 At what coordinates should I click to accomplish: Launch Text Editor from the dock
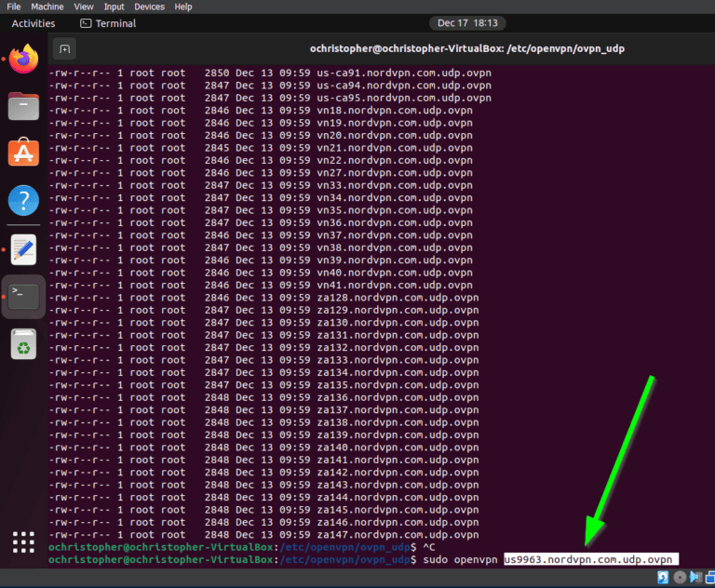pos(24,248)
